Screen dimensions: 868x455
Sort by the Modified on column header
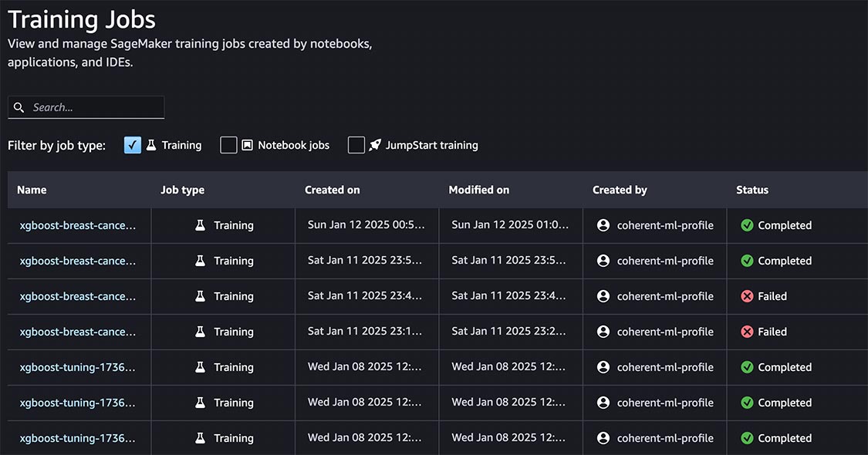point(479,190)
